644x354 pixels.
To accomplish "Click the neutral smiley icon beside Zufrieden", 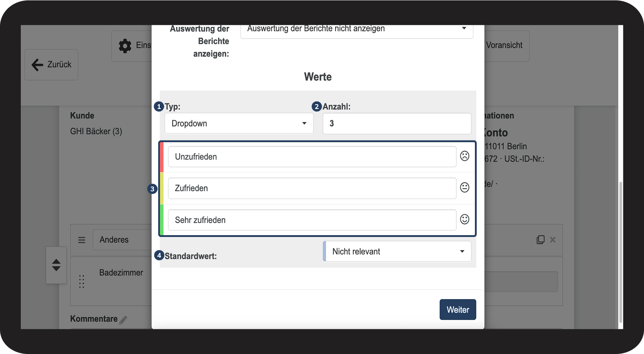I will [x=464, y=187].
